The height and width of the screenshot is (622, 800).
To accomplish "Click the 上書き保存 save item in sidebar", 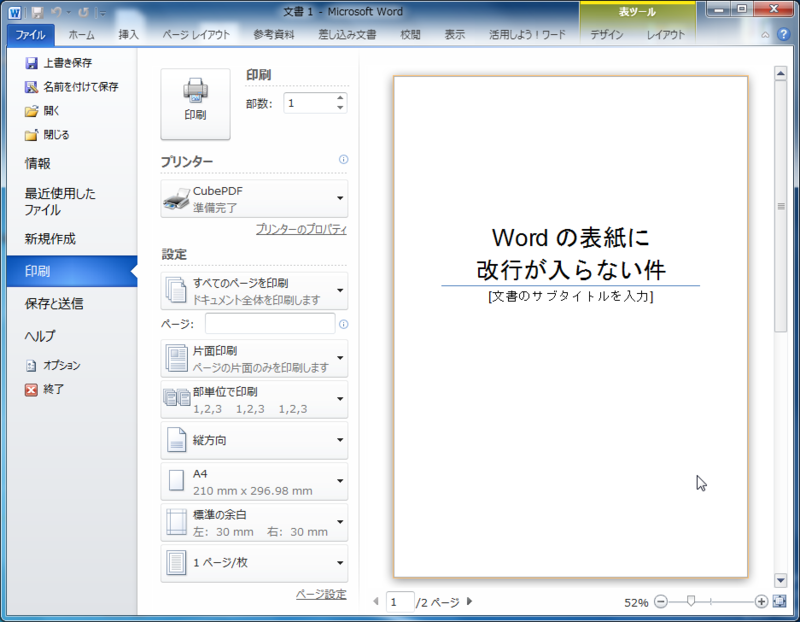I will [66, 62].
